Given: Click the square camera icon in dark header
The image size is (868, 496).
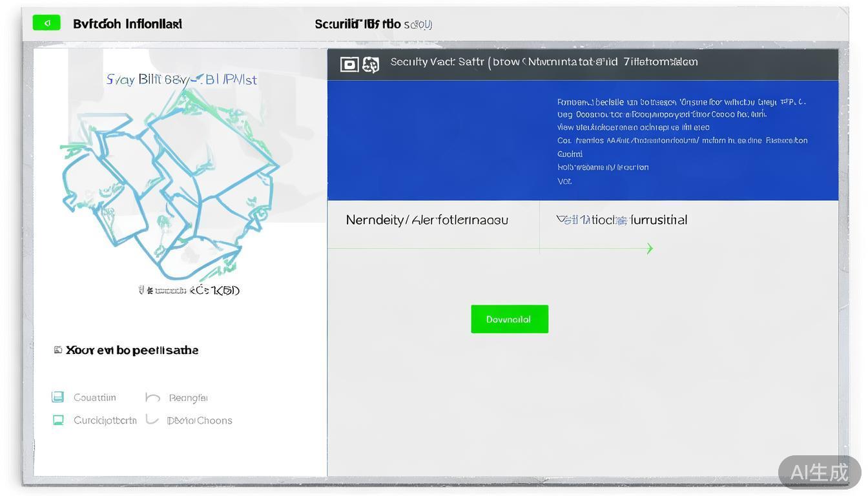Looking at the screenshot, I should pos(349,64).
